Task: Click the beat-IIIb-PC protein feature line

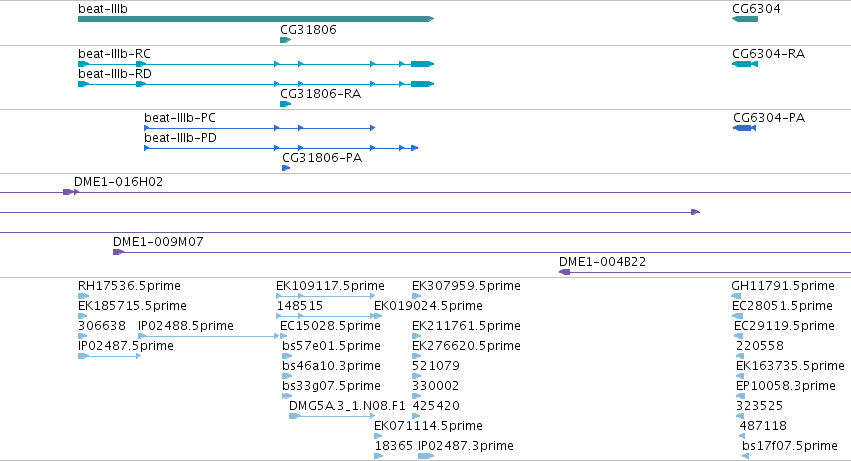Action: [259, 128]
